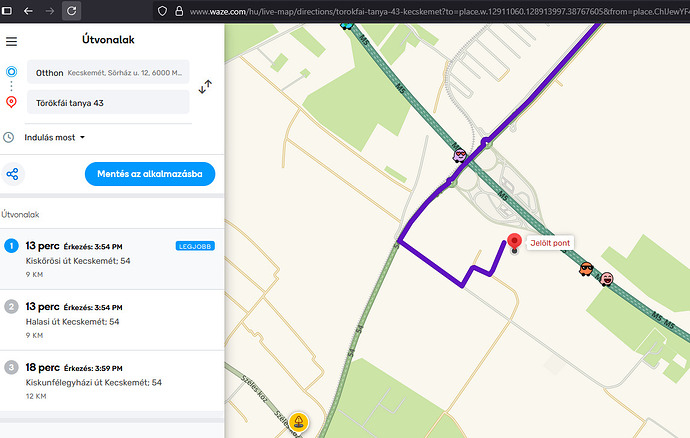Click the Széles köz street label on the map

tap(254, 389)
